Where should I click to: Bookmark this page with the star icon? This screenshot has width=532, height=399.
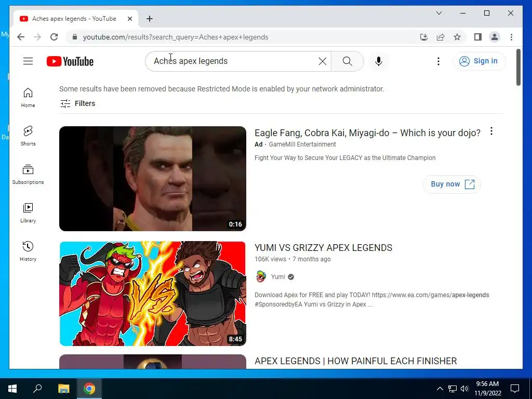457,37
